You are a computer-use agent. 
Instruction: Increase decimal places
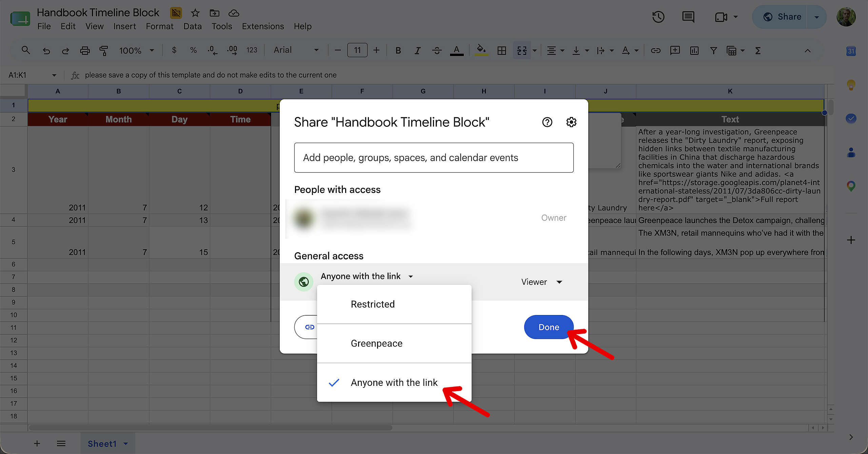pos(232,51)
